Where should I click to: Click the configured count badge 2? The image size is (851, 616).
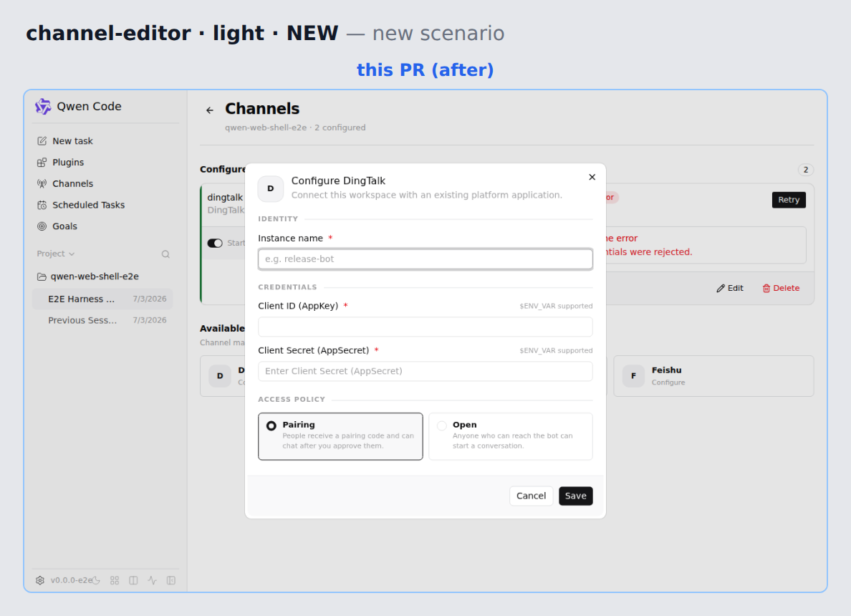click(805, 170)
